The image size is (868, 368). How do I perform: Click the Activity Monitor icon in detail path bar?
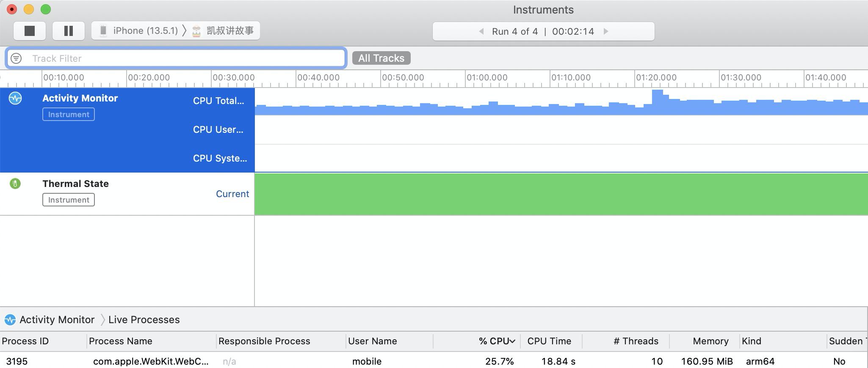click(10, 320)
